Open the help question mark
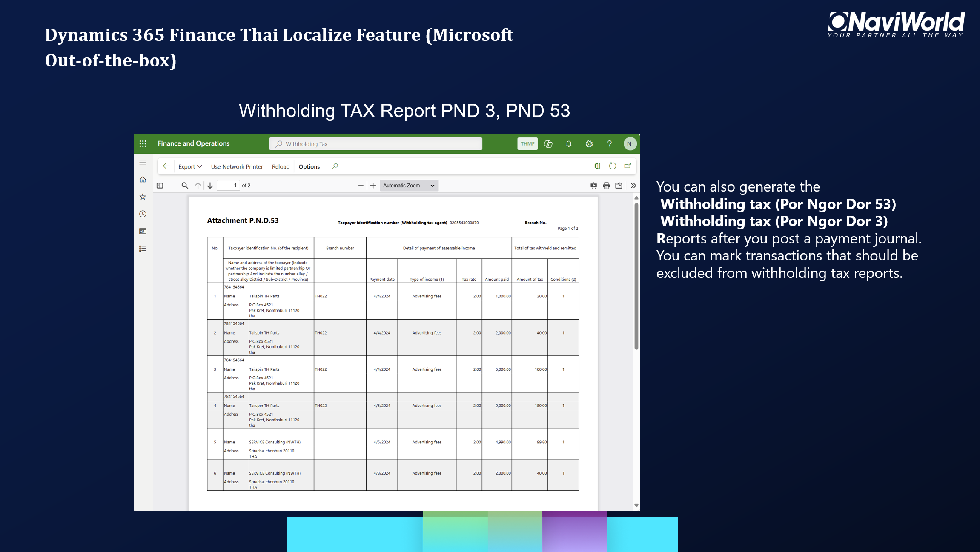 coord(610,144)
